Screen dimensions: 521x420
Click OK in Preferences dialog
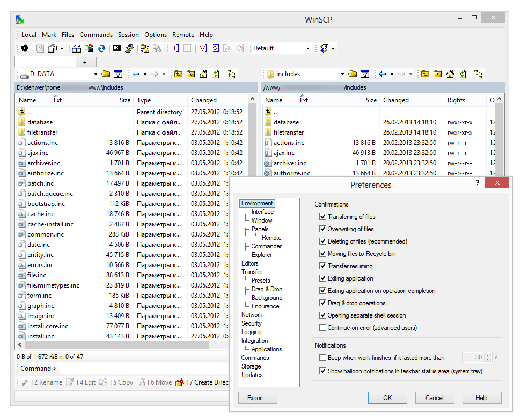387,398
